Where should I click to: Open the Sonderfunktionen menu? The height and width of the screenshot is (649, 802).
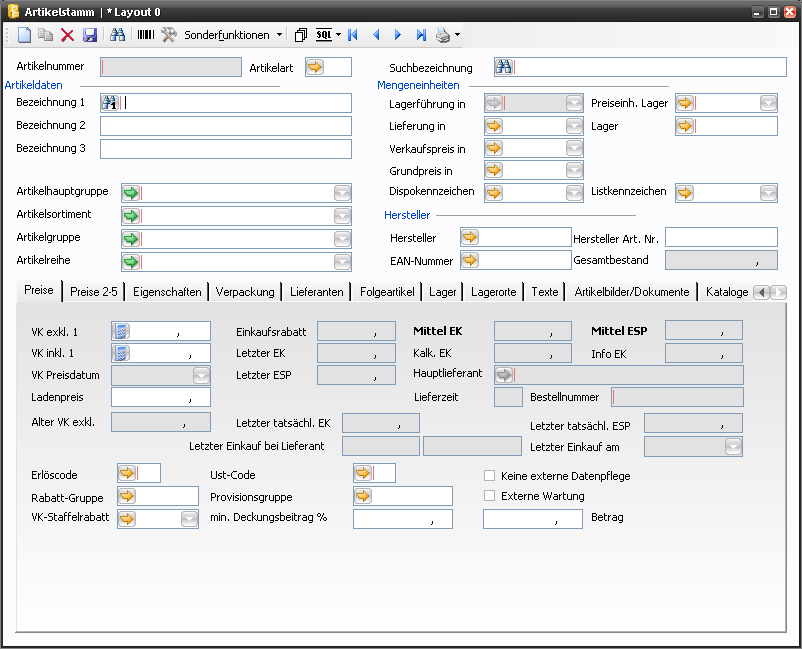click(227, 35)
